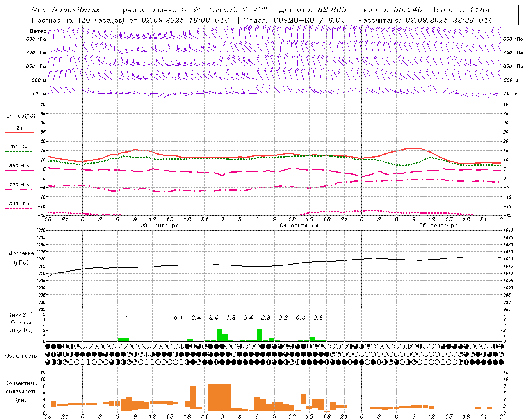The height and width of the screenshot is (420, 525).
Task: Click the '04 сентября' date label
Action: click(299, 226)
